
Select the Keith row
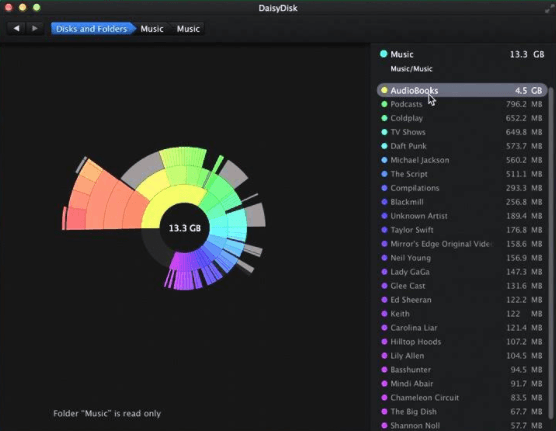tap(462, 314)
